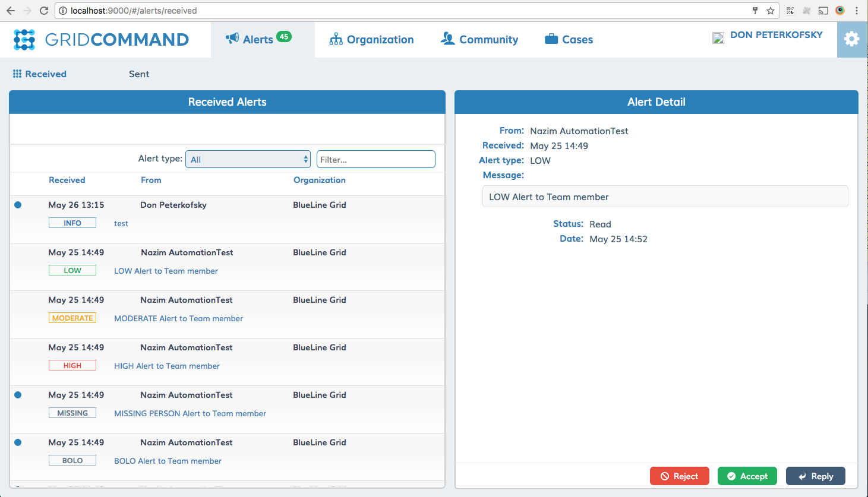868x497 pixels.
Task: Accept the alert
Action: pyautogui.click(x=747, y=476)
